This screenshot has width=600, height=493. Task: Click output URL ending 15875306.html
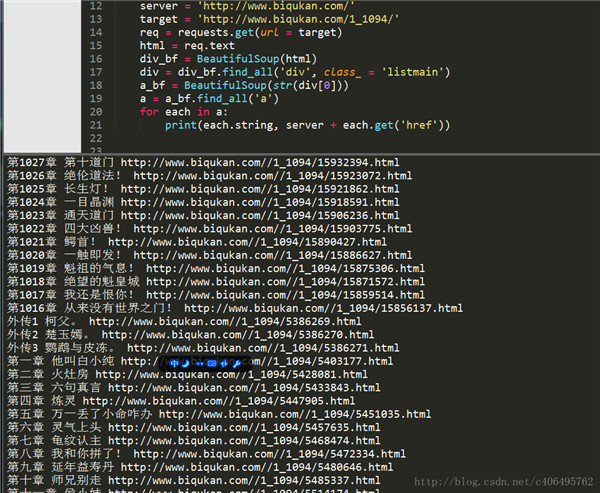click(x=285, y=269)
